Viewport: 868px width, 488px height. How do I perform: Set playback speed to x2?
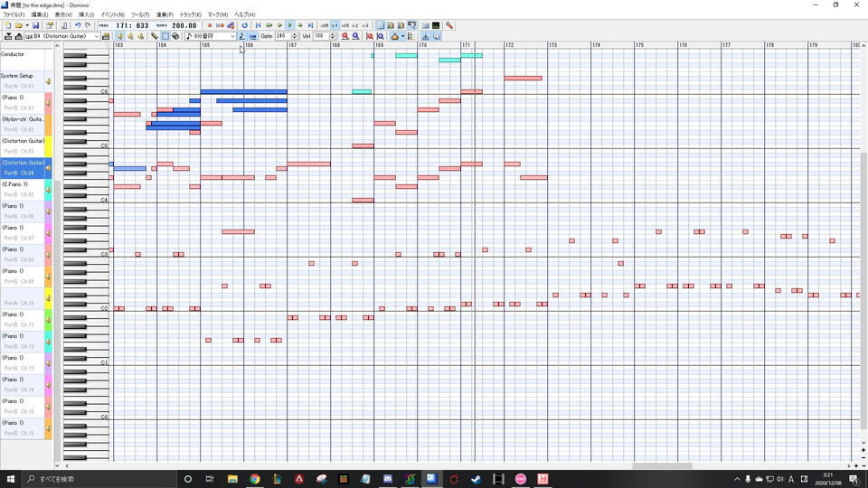tap(354, 25)
